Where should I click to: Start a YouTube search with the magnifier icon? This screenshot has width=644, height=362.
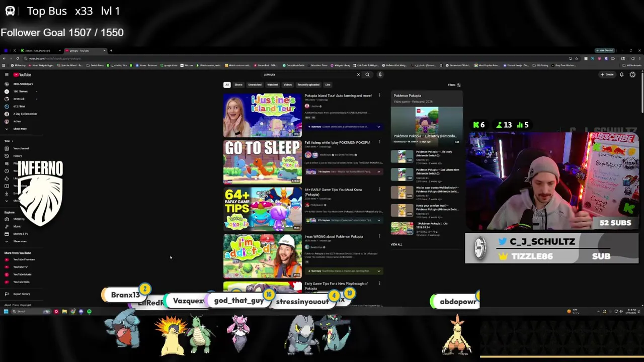pos(367,75)
